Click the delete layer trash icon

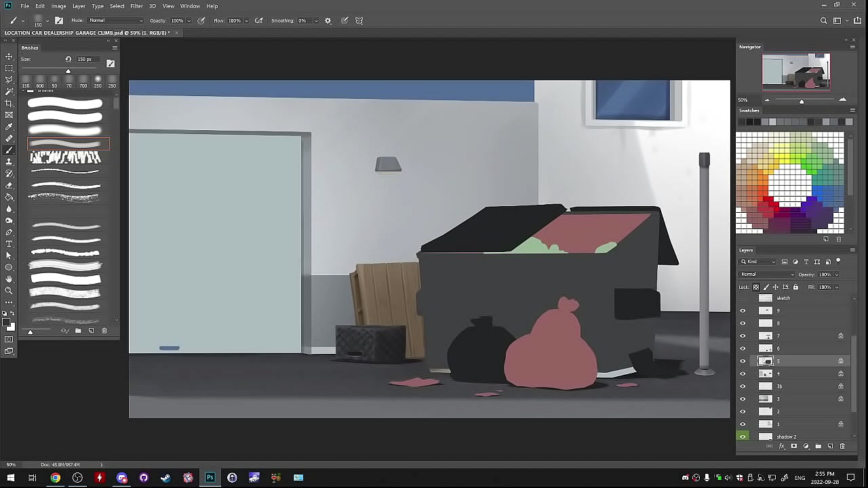(842, 447)
